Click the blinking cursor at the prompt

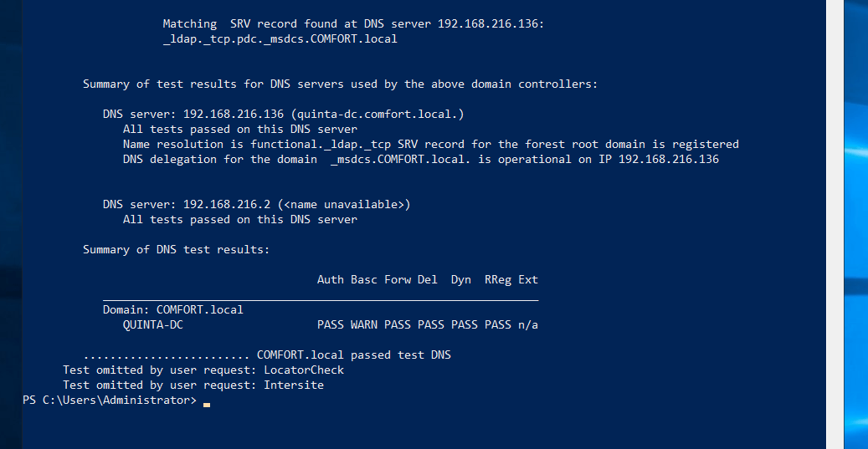207,403
